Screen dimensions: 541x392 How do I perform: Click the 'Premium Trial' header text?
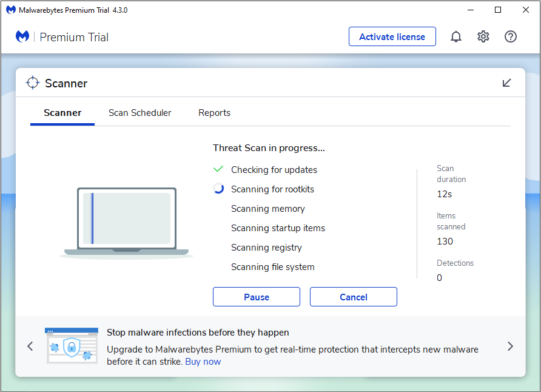click(x=74, y=37)
